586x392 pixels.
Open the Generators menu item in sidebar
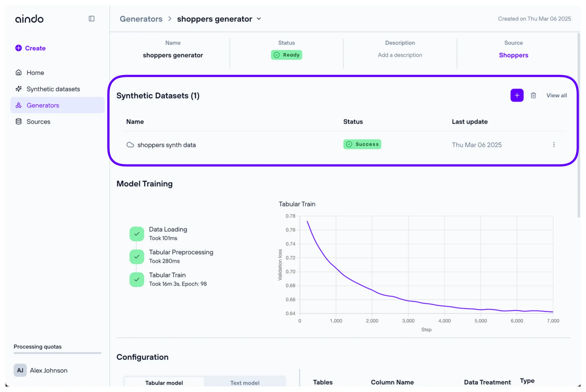tap(43, 105)
